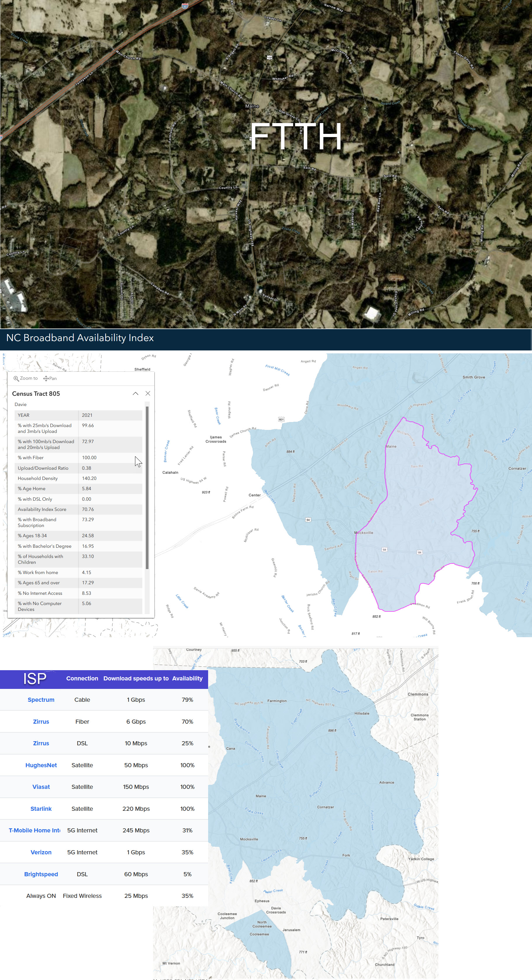Click the Connection column header
This screenshot has width=532, height=980.
(x=82, y=678)
